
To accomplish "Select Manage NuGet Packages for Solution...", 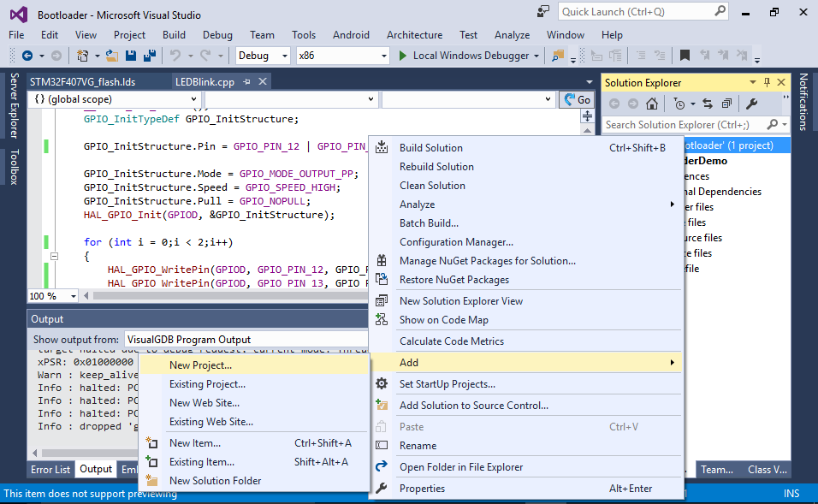I will click(x=526, y=261).
